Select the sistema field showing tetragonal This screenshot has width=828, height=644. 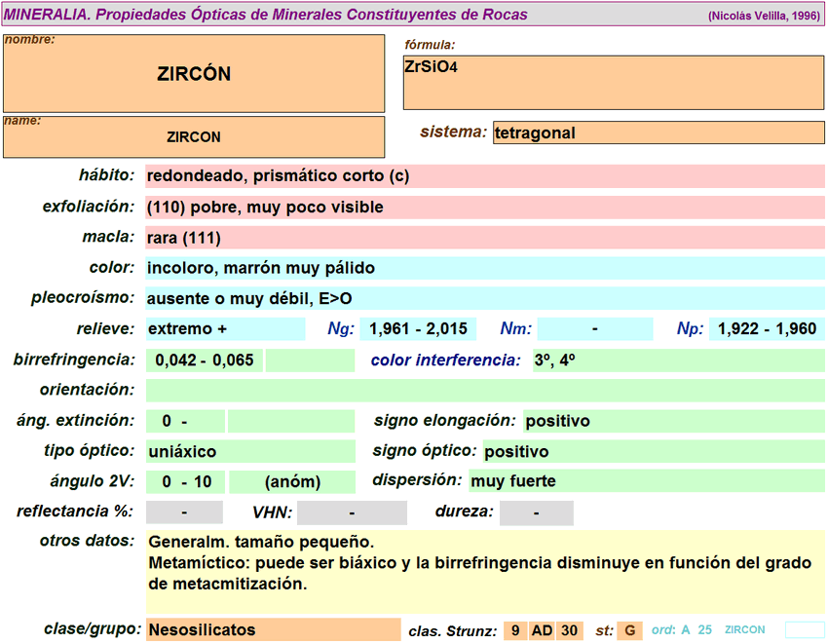point(658,133)
